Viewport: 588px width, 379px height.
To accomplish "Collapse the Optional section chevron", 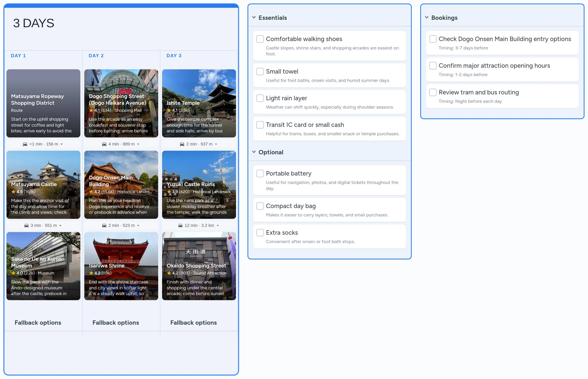I will point(254,152).
